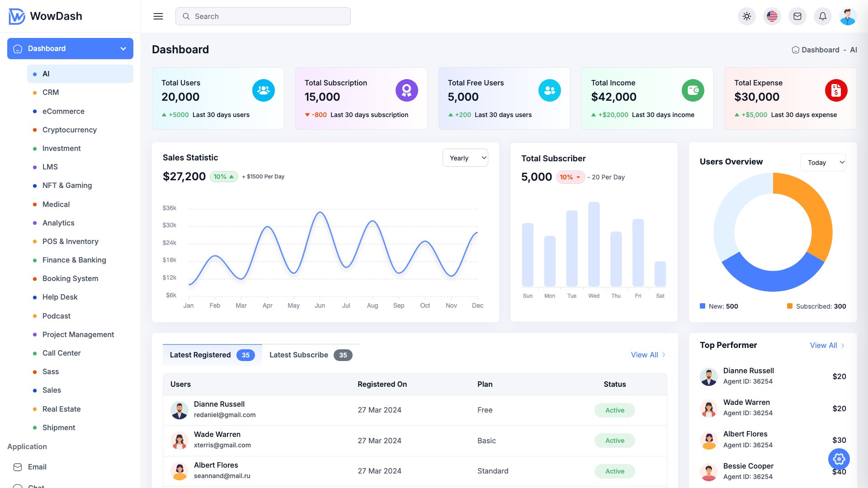Image resolution: width=868 pixels, height=488 pixels.
Task: Switch to the Latest Subscribe tab
Action: tap(298, 355)
